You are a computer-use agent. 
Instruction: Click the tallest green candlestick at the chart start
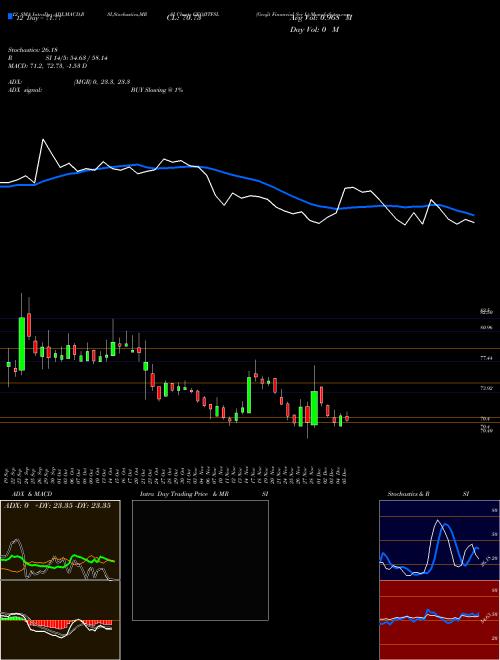[21, 344]
